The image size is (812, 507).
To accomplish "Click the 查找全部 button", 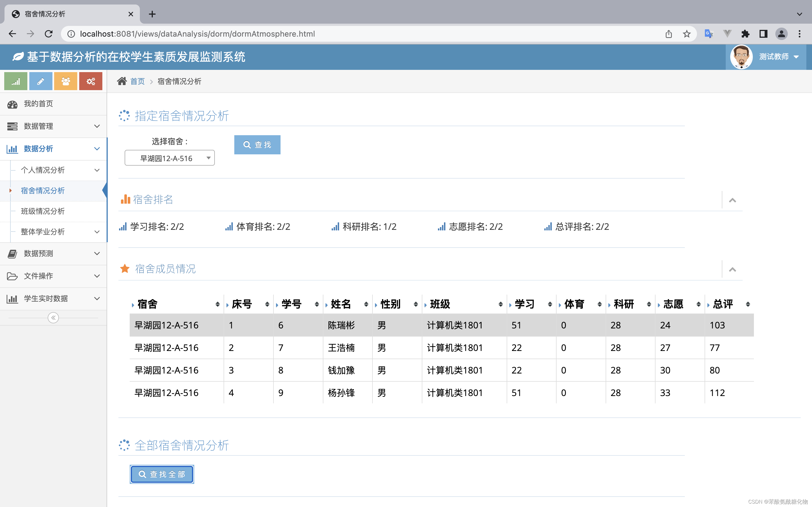I will pos(162,474).
